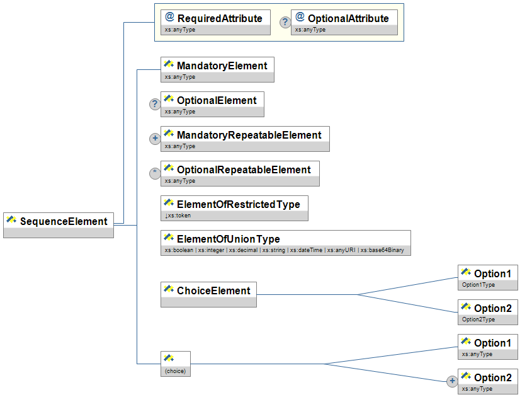Select Option2 node with Option2Type

click(x=492, y=308)
